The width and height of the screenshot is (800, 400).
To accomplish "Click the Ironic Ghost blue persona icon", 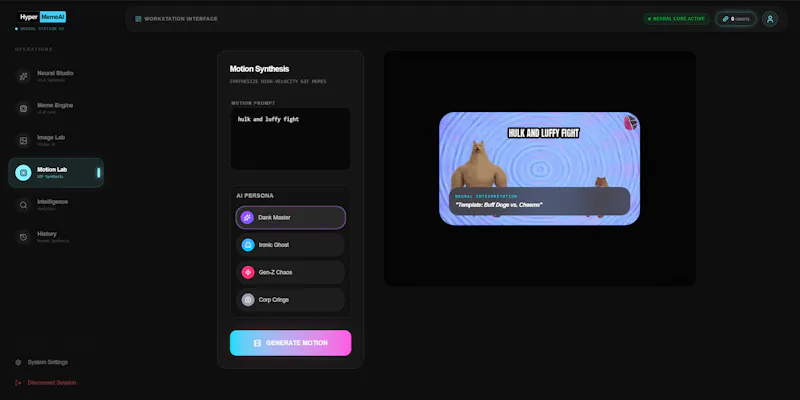I will [x=247, y=245].
